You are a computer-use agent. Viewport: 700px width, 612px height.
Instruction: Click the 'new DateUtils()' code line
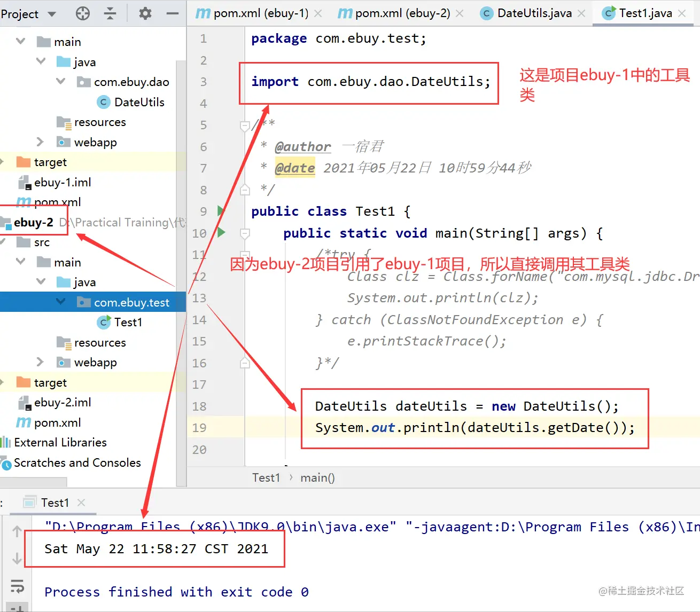click(467, 406)
